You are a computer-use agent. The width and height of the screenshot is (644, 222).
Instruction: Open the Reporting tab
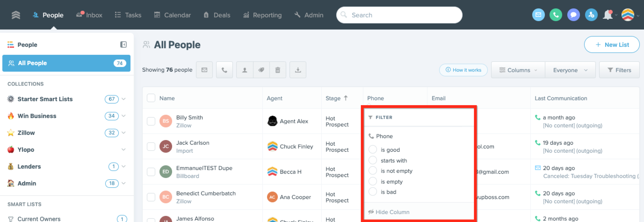(x=262, y=15)
